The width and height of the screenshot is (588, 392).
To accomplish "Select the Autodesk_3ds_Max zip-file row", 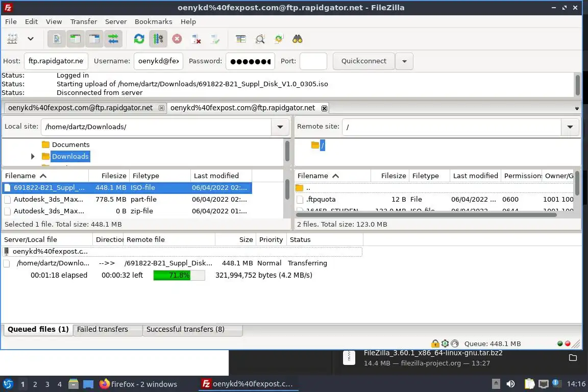I will (127, 211).
